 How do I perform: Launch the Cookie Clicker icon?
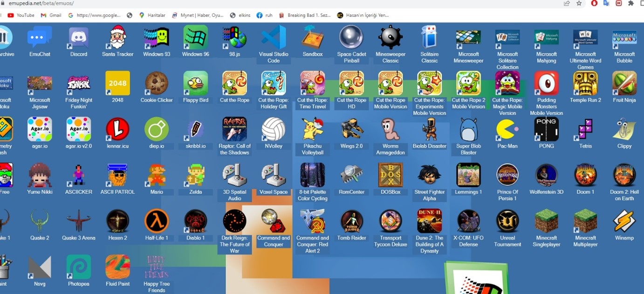click(x=157, y=84)
